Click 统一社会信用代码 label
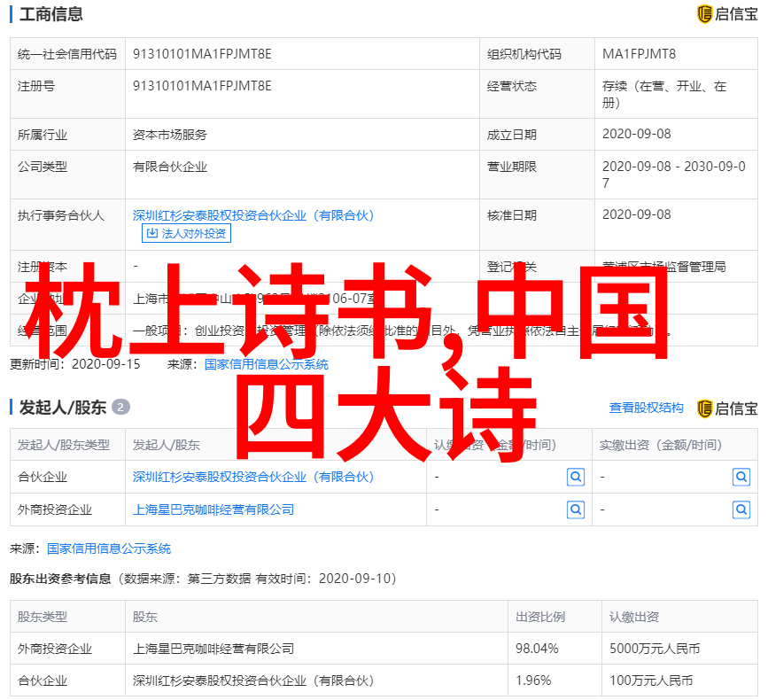768x700 pixels. pos(67,54)
